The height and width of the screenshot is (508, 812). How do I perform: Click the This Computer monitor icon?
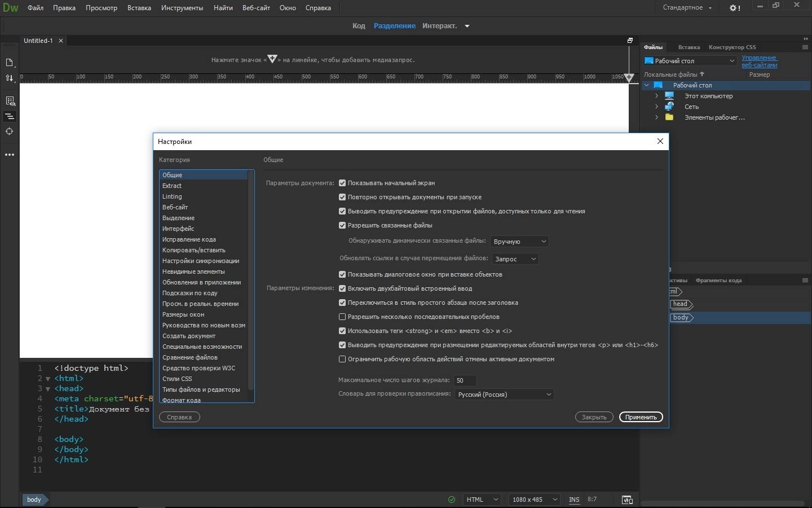pyautogui.click(x=669, y=96)
